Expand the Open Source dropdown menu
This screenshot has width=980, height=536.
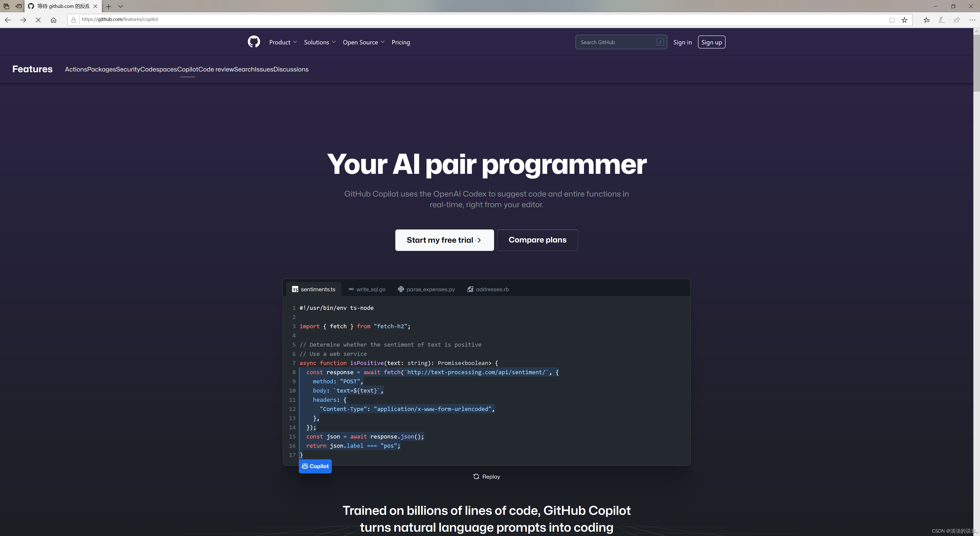tap(363, 42)
